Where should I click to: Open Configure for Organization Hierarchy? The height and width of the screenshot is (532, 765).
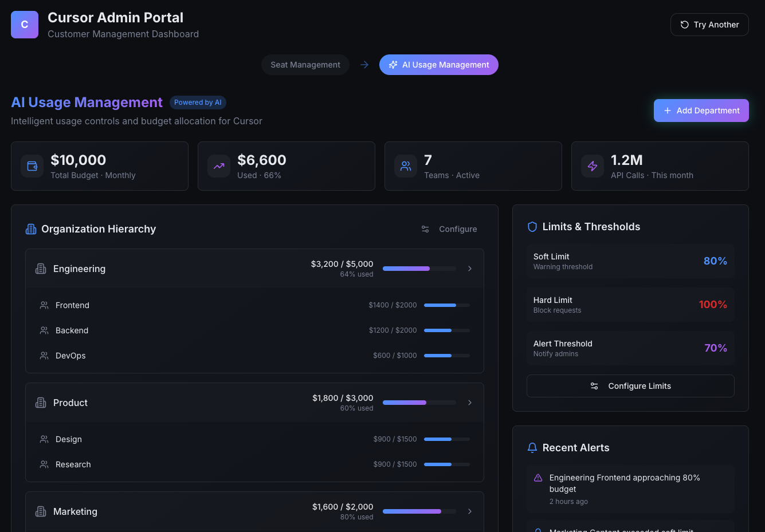pos(449,229)
